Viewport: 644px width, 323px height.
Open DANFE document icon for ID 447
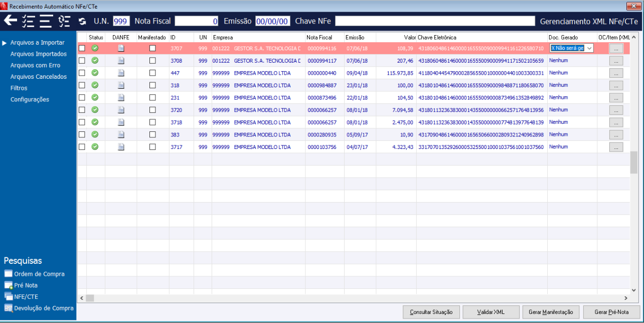[121, 73]
